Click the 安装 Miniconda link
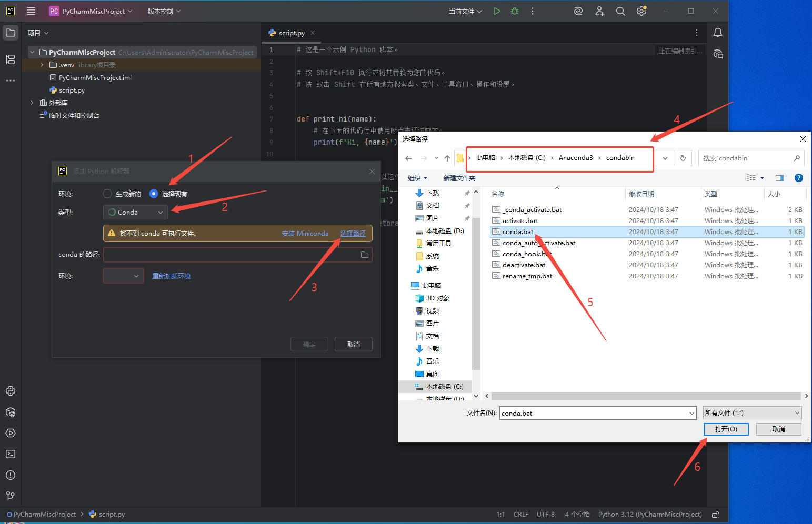This screenshot has height=524, width=812. point(305,233)
